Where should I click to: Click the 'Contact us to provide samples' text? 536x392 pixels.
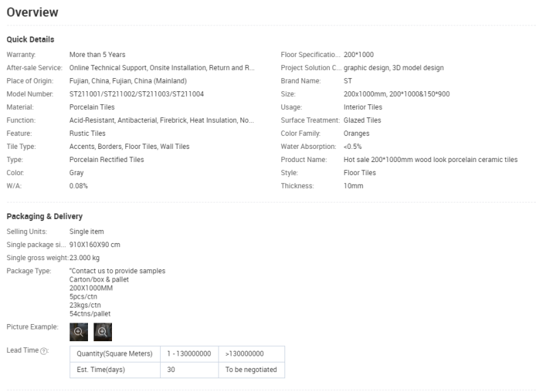118,271
